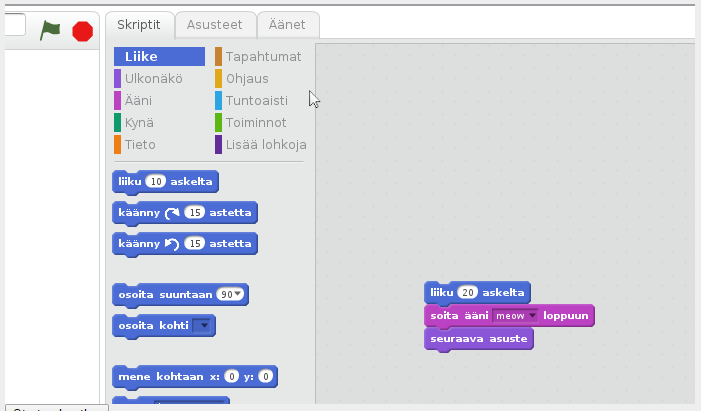Open the Lisää lohkoja category
This screenshot has width=701, height=411.
(x=265, y=145)
